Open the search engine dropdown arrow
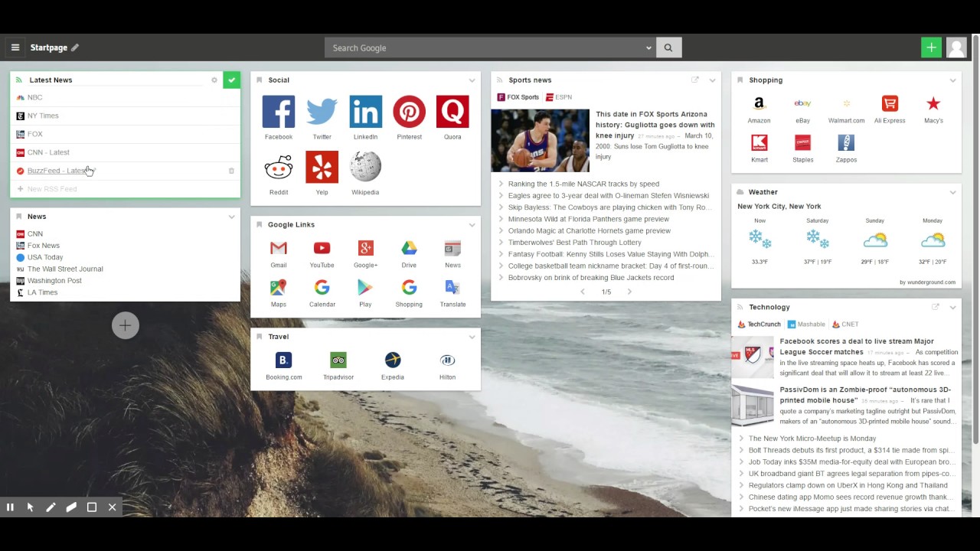This screenshot has width=980, height=551. [x=648, y=47]
